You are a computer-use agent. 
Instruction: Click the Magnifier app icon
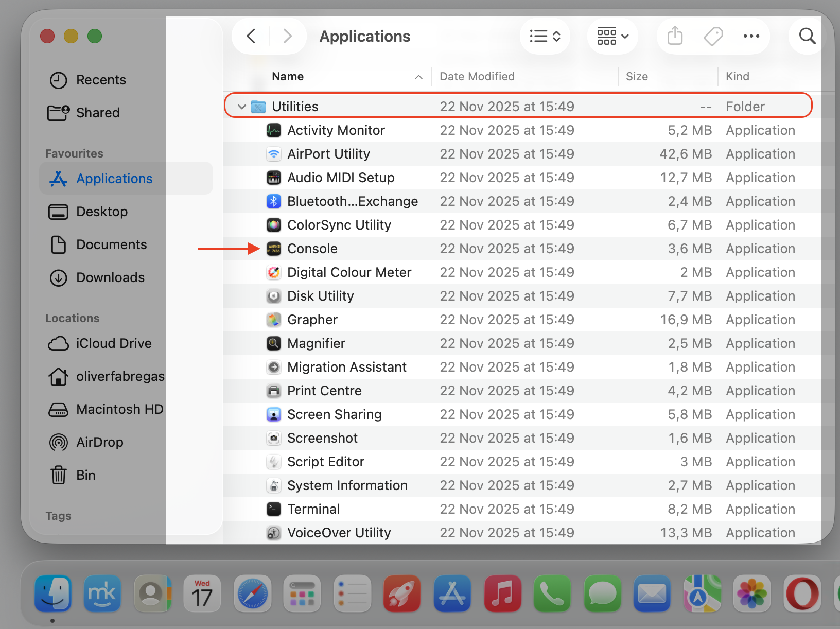[x=274, y=343]
